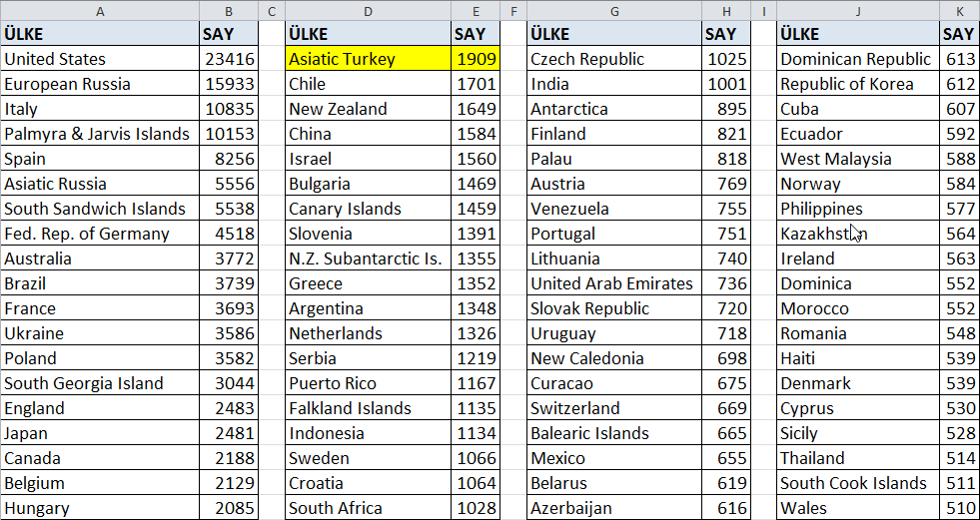980x520 pixels.
Task: Select column G header
Action: coord(614,11)
